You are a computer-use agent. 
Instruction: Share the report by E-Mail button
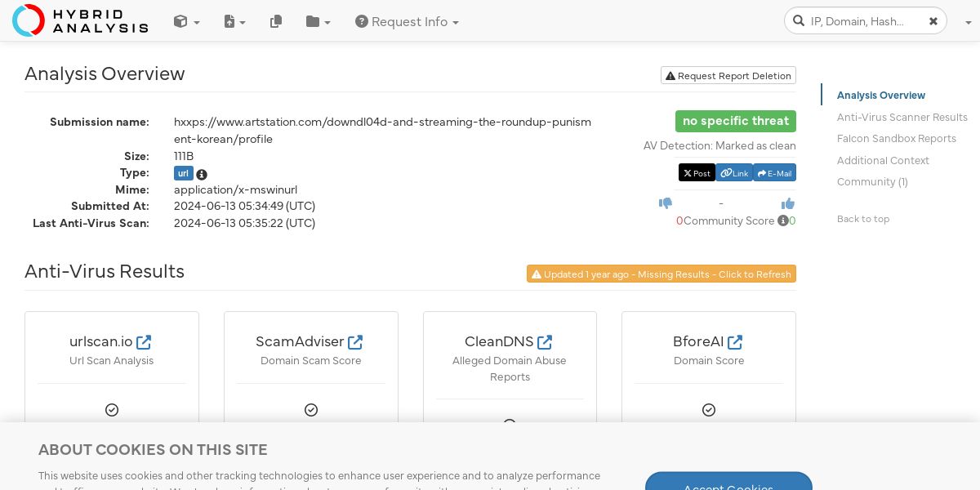point(774,173)
